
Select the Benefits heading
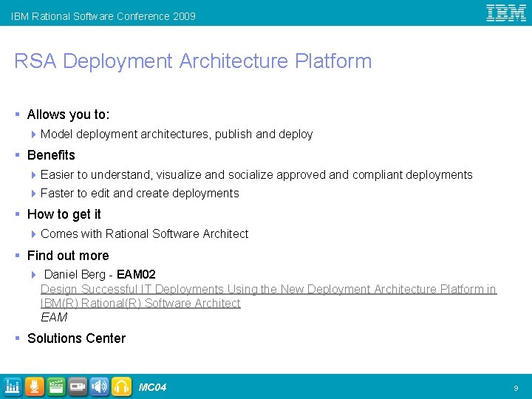pos(51,155)
